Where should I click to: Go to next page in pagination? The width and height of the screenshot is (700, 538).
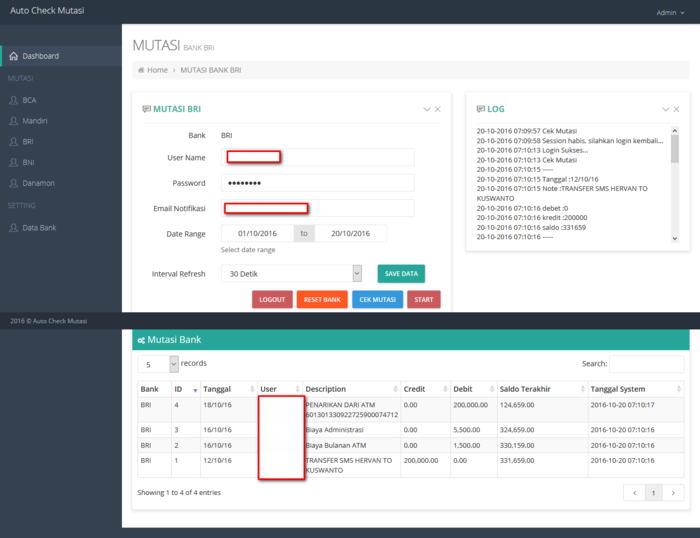pyautogui.click(x=674, y=493)
